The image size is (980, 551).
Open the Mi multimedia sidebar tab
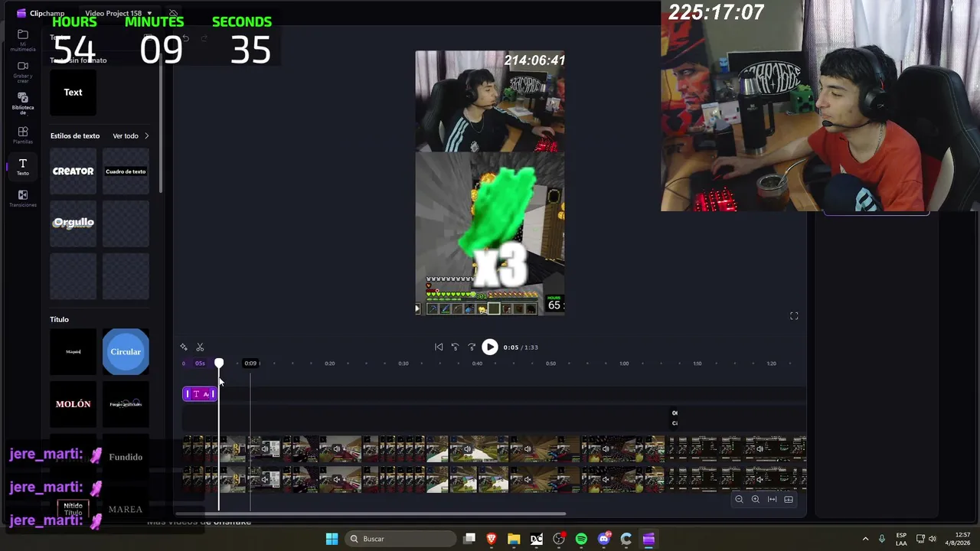[x=23, y=40]
